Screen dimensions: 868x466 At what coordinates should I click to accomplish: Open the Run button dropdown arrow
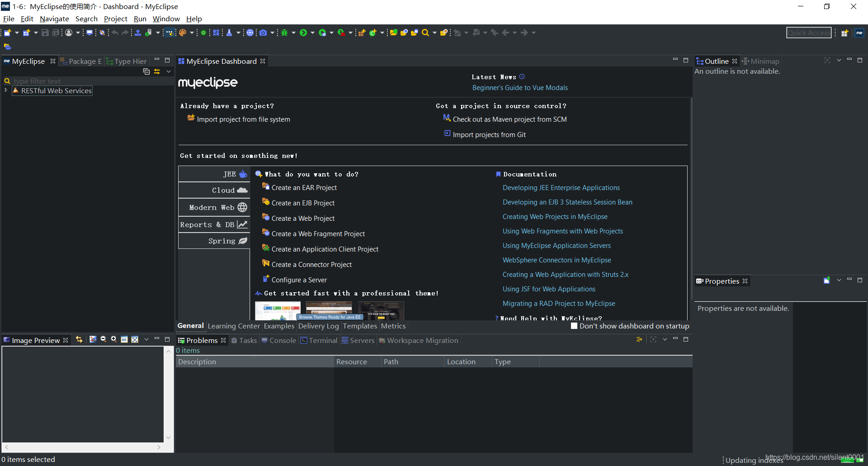pyautogui.click(x=312, y=33)
